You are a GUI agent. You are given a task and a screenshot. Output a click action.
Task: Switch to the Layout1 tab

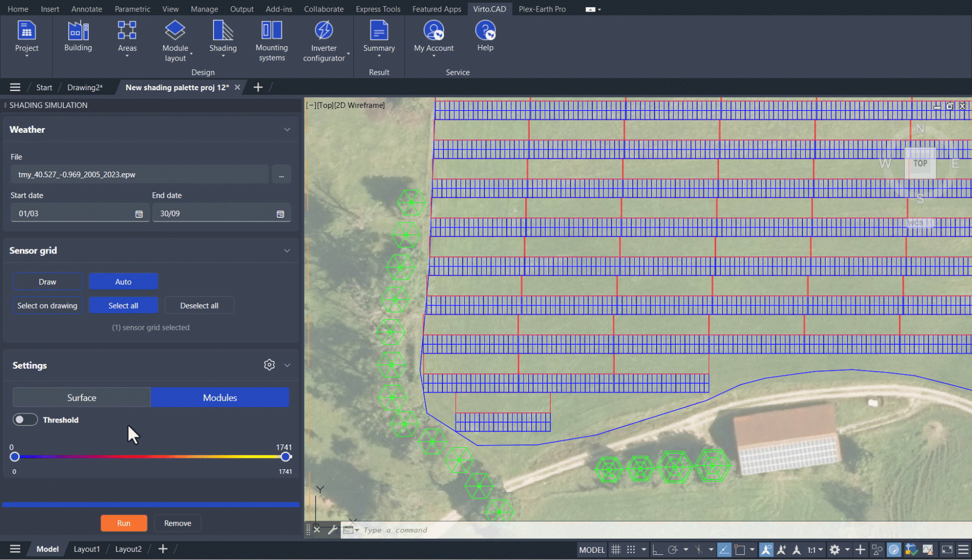click(86, 549)
